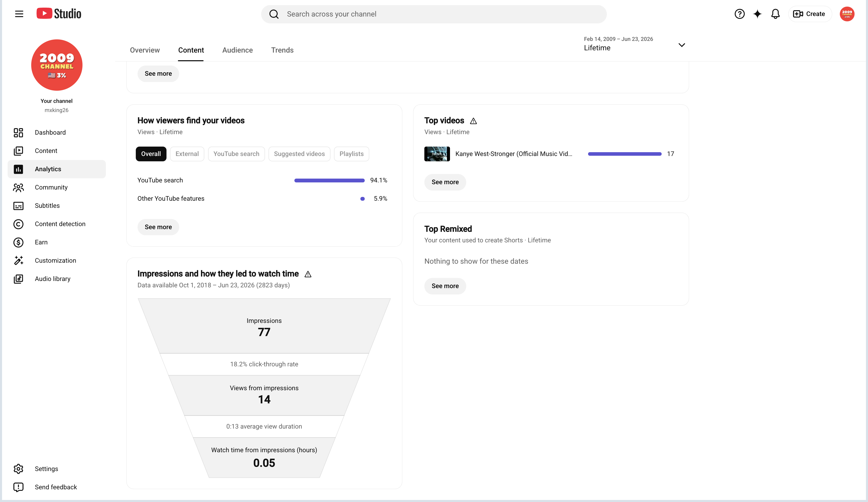Open the Audio library icon
The height and width of the screenshot is (502, 868).
tap(18, 279)
